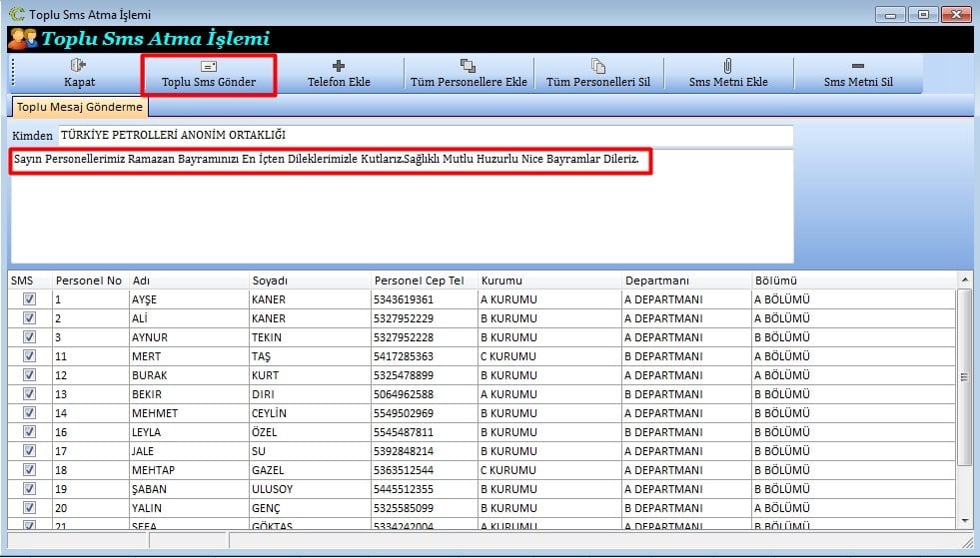
Task: Click the Kimden sender input field
Action: point(425,135)
